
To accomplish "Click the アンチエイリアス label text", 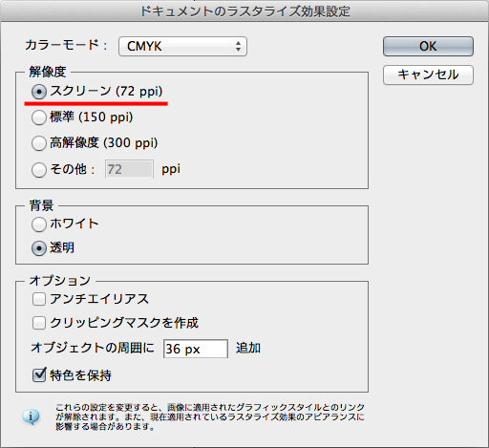I will (x=99, y=299).
